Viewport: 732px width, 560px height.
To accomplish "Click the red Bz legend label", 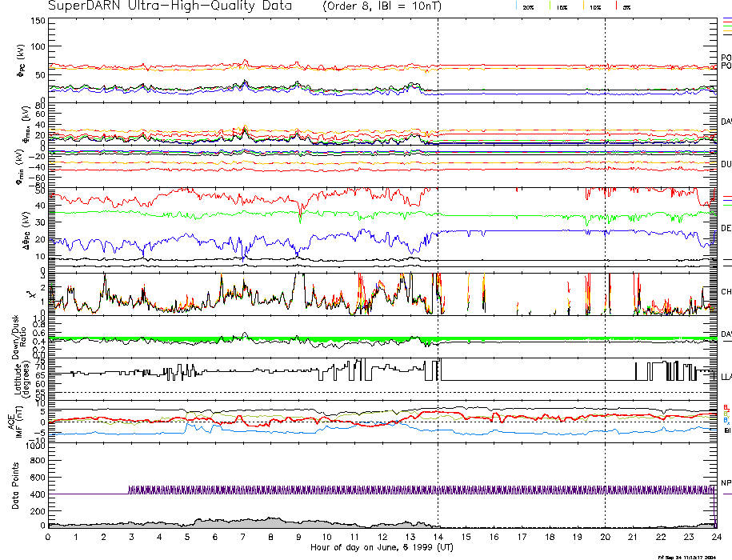I will click(x=726, y=407).
